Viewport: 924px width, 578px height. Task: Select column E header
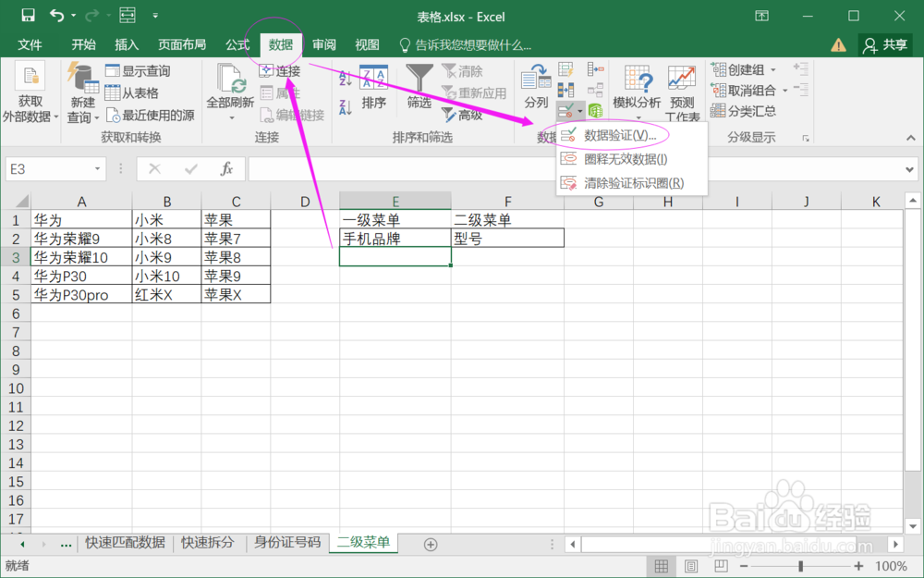[x=395, y=201]
